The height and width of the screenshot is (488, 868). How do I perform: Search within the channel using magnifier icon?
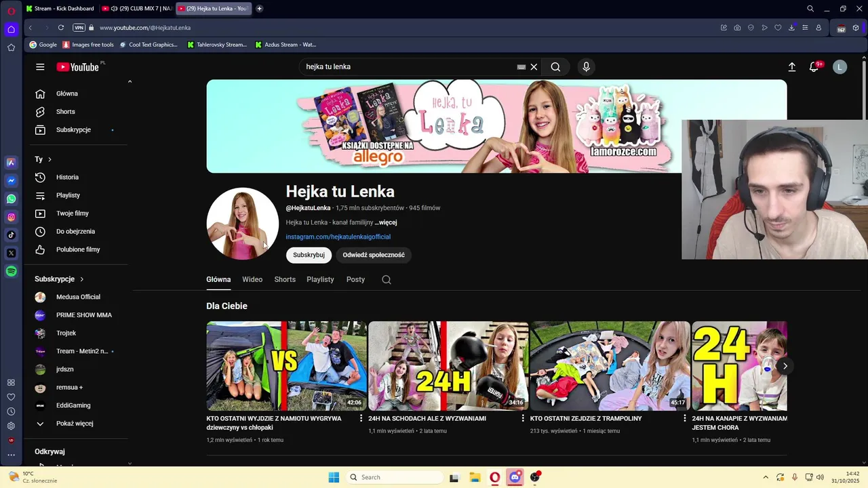click(x=387, y=279)
